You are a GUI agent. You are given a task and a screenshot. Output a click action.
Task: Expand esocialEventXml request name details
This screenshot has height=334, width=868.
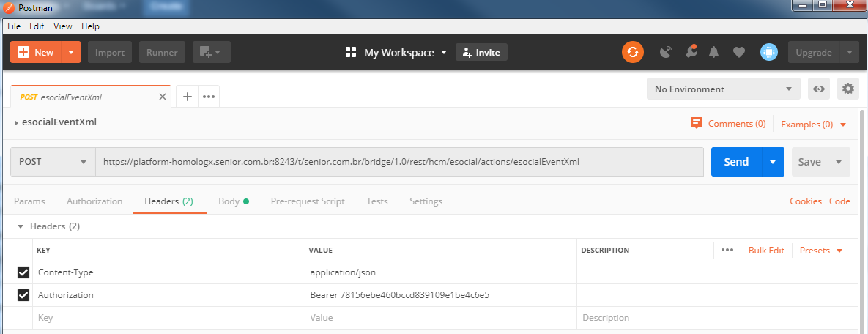16,122
